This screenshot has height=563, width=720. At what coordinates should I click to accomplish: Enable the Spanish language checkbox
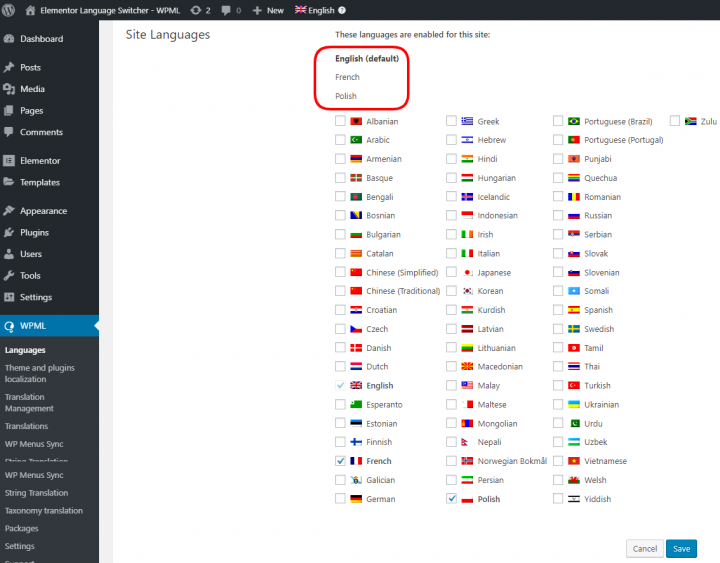558,310
